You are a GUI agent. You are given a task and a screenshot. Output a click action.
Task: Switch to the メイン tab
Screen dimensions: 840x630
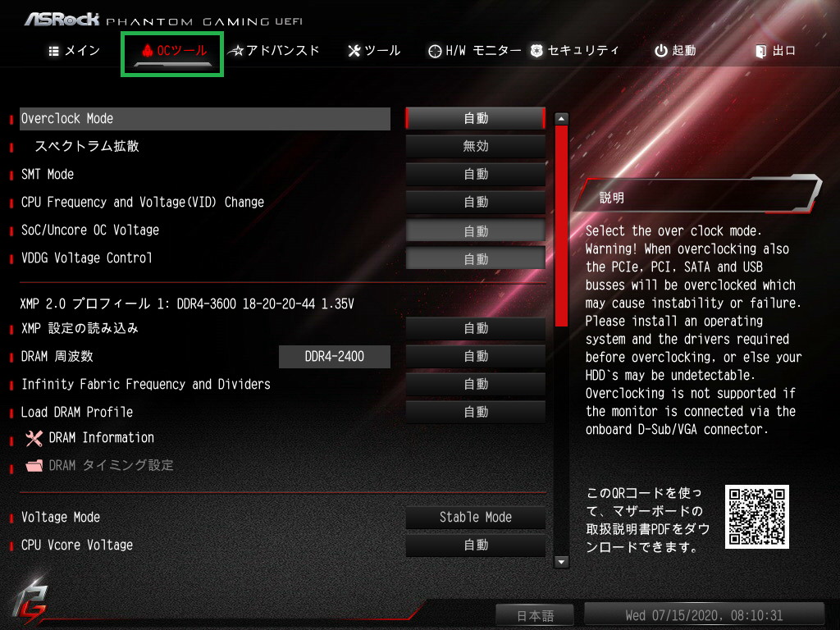coord(75,51)
